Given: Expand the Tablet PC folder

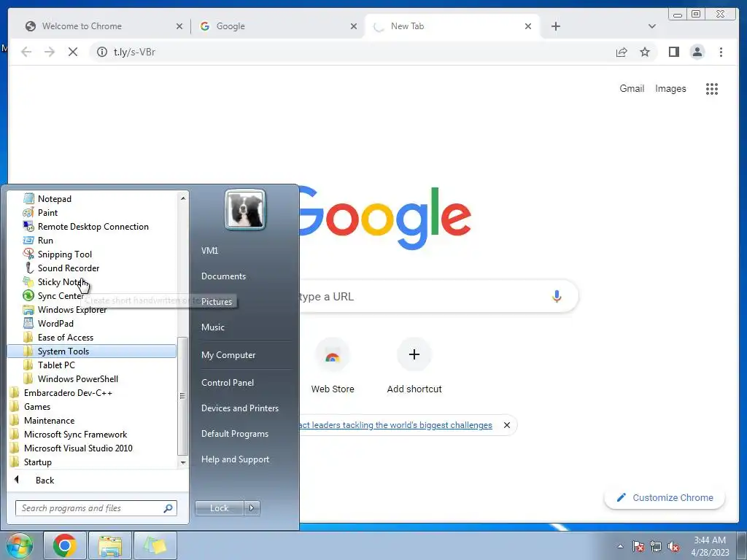Looking at the screenshot, I should [x=56, y=365].
